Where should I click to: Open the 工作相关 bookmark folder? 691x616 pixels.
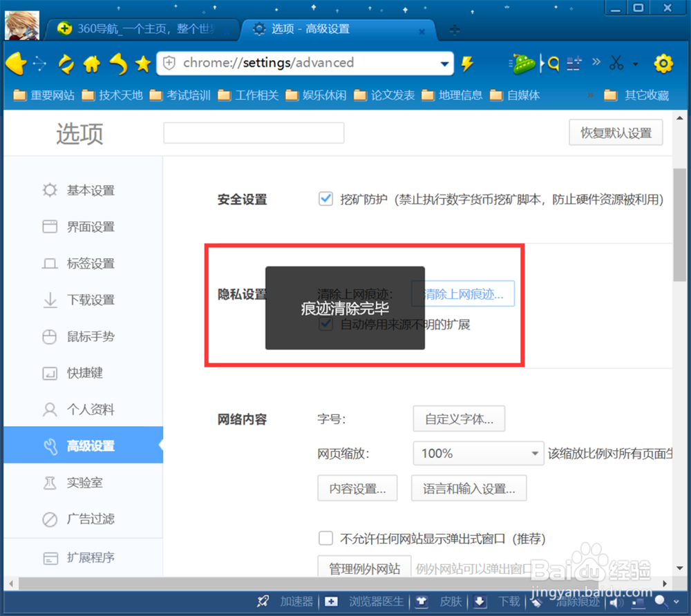(x=248, y=95)
